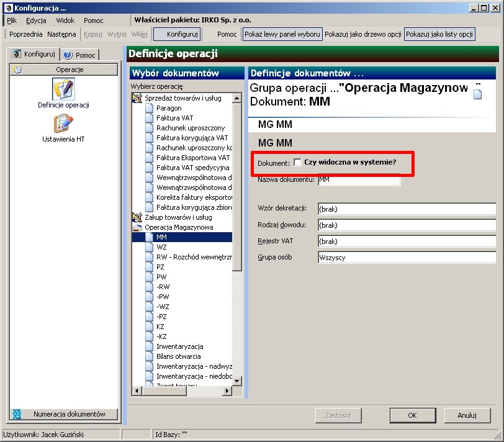Image resolution: width=504 pixels, height=442 pixels.
Task: Click the document icon beside -PZ
Action: (x=149, y=317)
